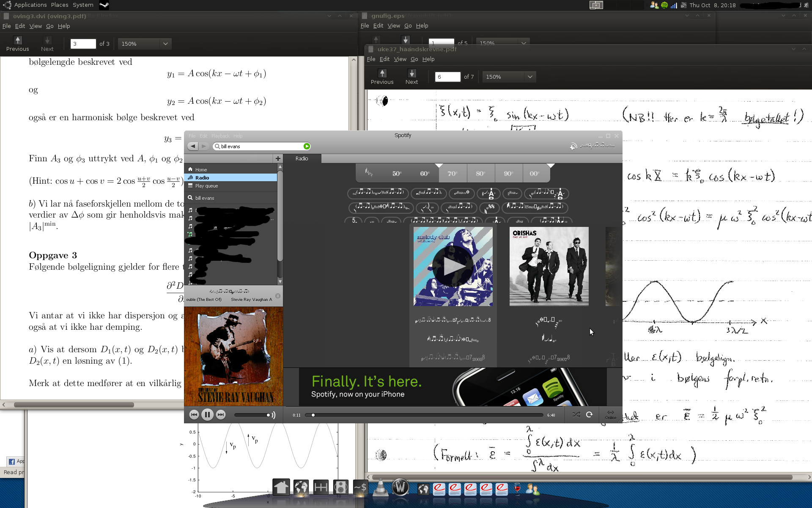This screenshot has width=812, height=508.
Task: Toggle shuffle mode in Spotify
Action: [x=576, y=415]
